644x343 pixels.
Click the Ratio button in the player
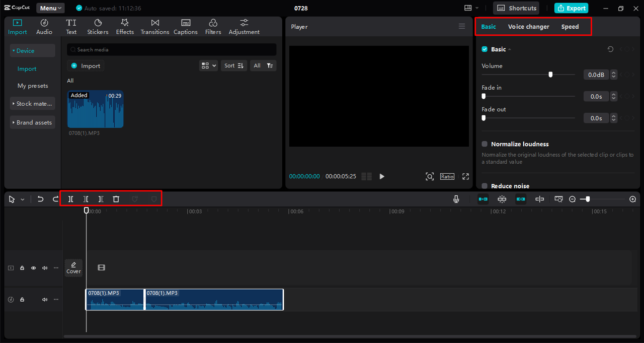coord(447,176)
